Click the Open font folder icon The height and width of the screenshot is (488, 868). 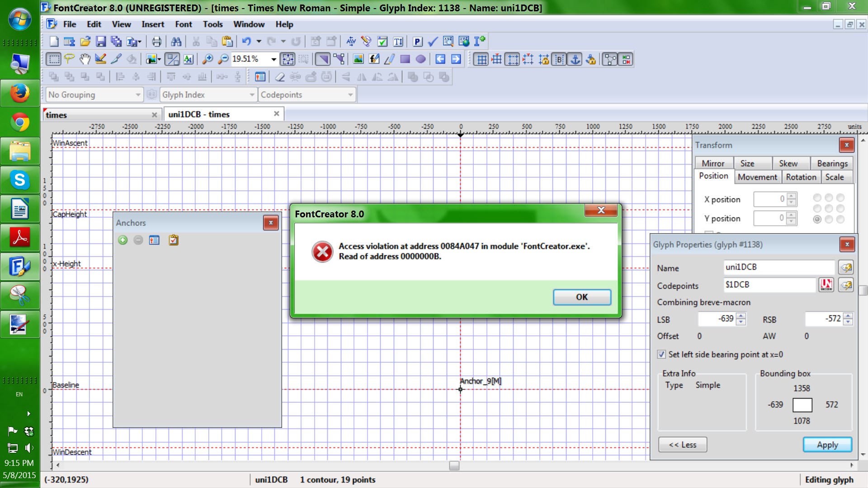85,42
